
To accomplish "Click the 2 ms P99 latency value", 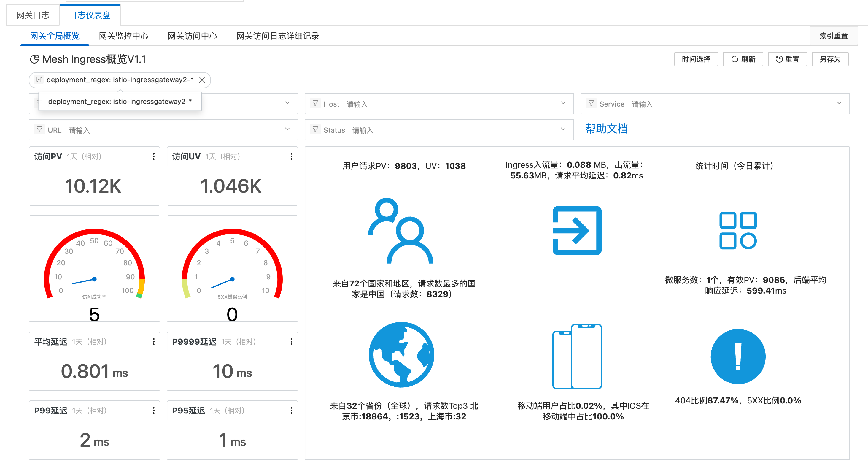I will (94, 440).
